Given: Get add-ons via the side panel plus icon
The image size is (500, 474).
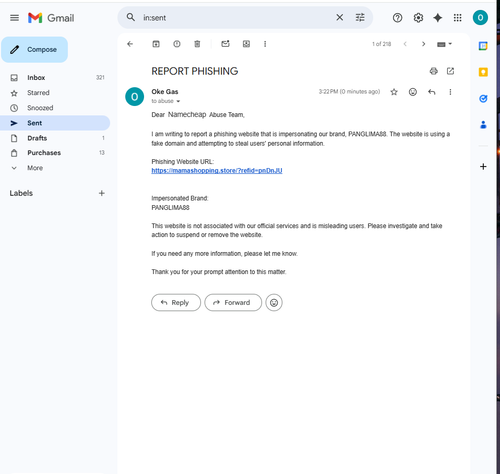Looking at the screenshot, I should tap(483, 167).
